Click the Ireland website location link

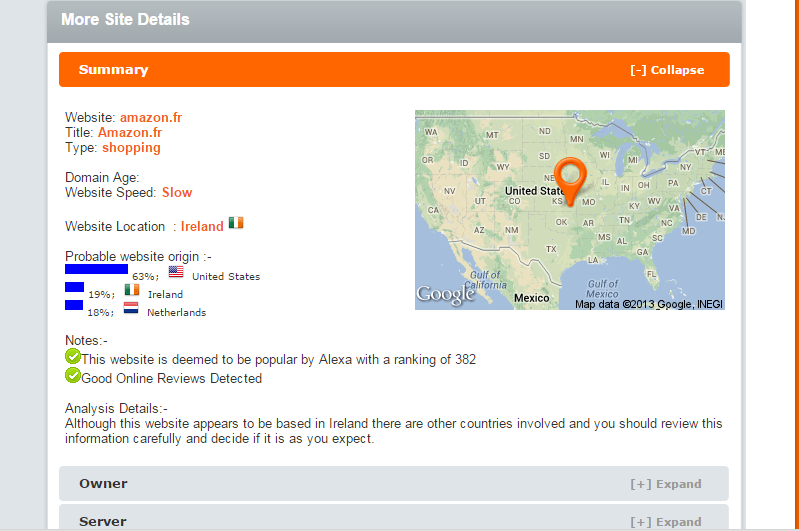click(x=202, y=226)
